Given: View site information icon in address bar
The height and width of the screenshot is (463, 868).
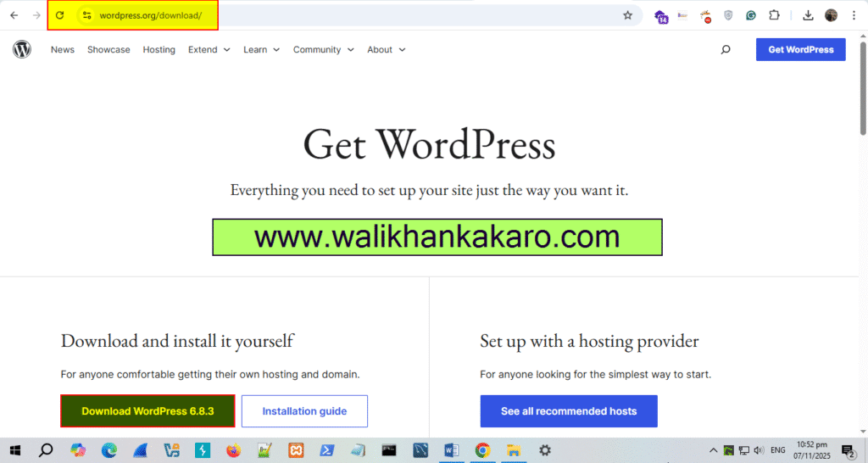Looking at the screenshot, I should tap(87, 15).
